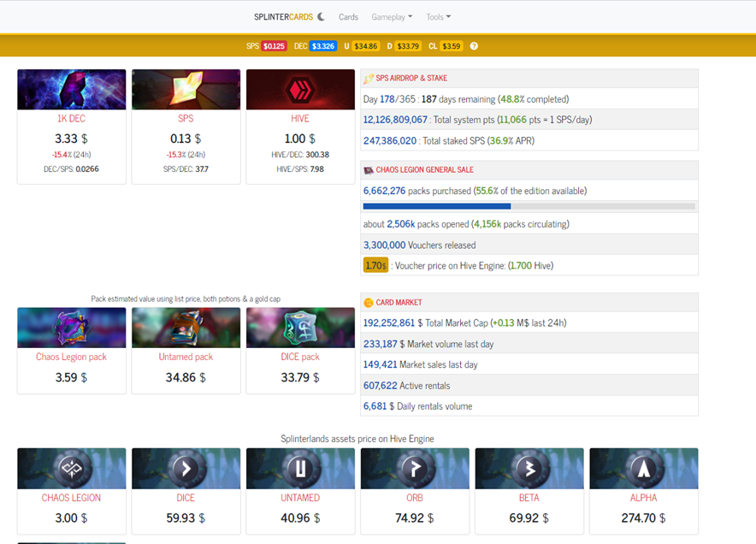
Task: Click the SPS $0.125 price badge
Action: click(x=274, y=46)
